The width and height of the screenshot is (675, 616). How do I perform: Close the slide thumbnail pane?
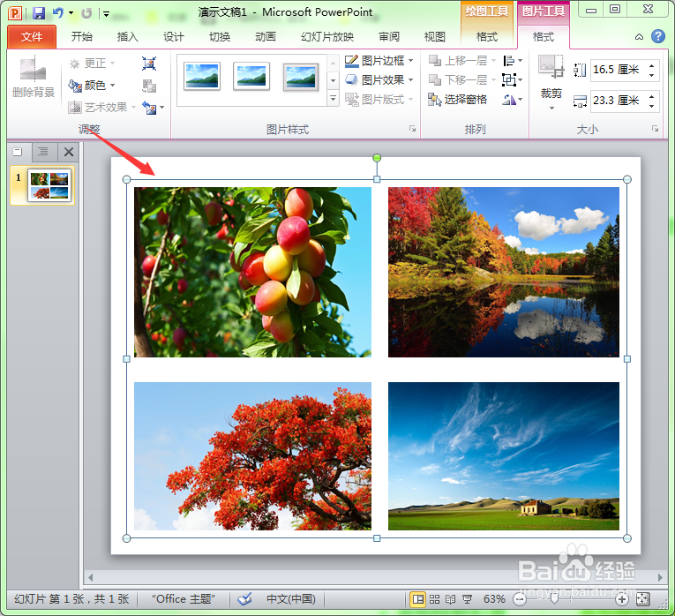point(69,152)
